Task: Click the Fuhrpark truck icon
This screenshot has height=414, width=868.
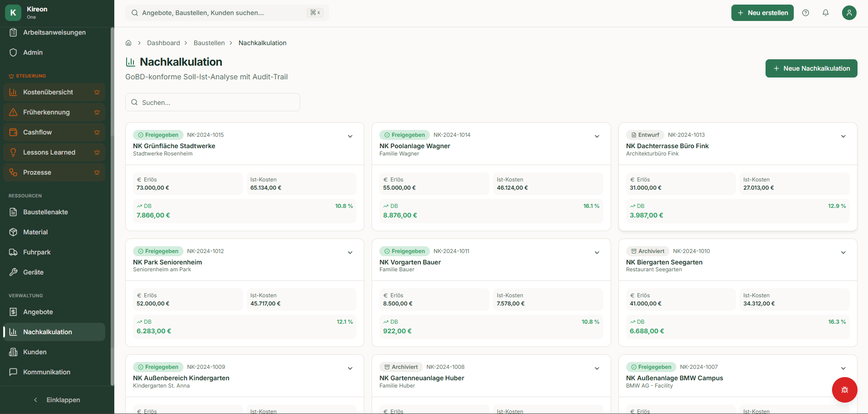Action: click(x=13, y=252)
